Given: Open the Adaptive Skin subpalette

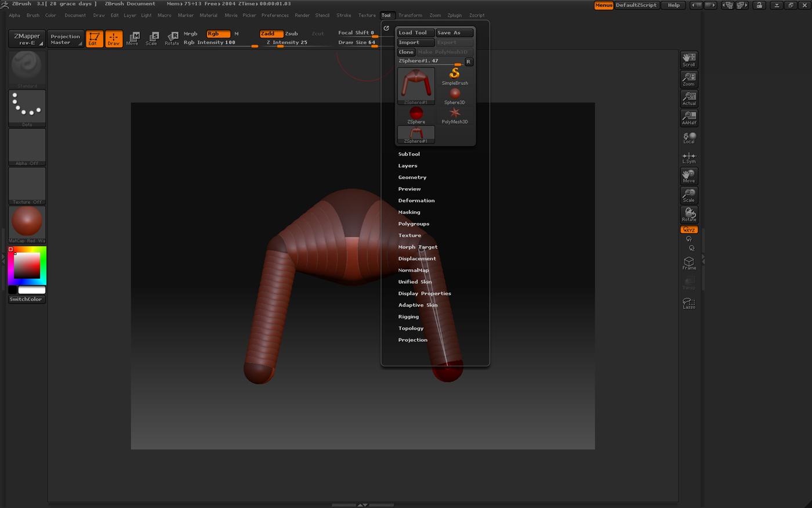Looking at the screenshot, I should tap(418, 305).
